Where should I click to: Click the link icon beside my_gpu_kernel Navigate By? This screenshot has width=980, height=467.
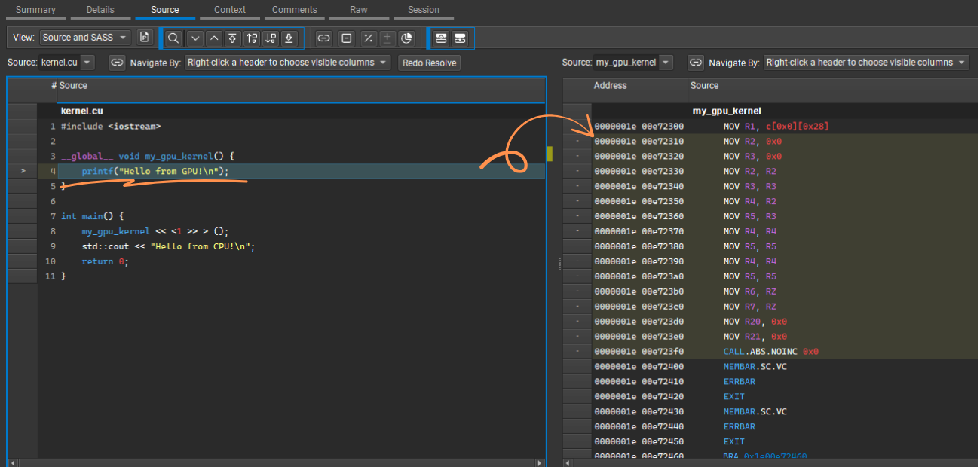[696, 63]
